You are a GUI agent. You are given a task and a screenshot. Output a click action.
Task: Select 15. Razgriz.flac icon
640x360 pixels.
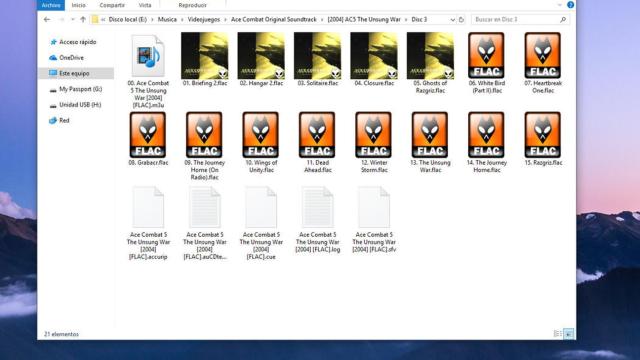point(542,135)
